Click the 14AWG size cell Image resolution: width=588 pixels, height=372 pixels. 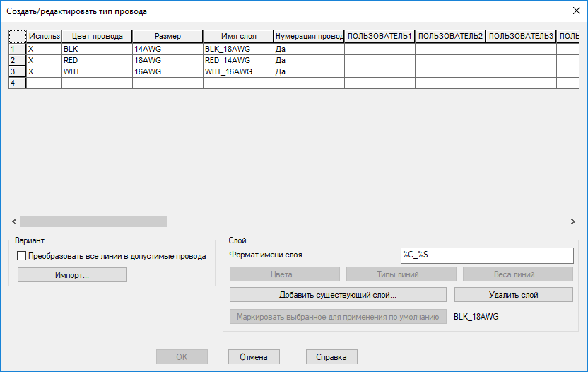click(167, 49)
